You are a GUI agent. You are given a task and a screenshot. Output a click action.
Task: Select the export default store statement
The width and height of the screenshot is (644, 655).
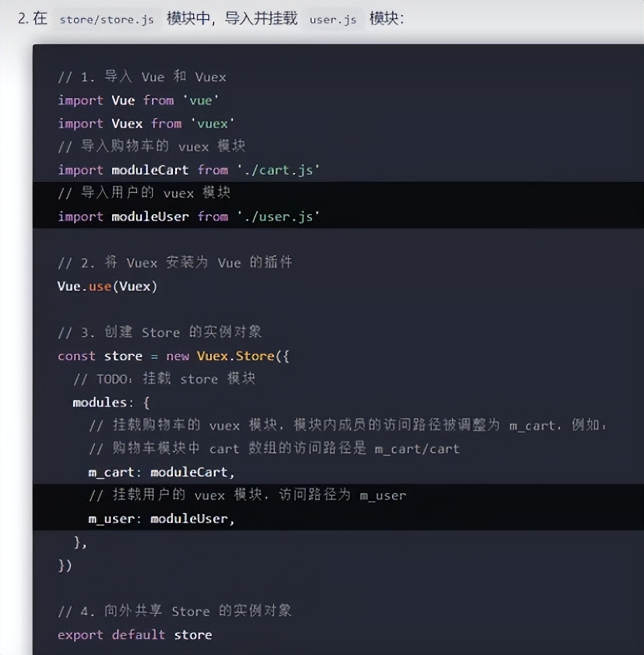(135, 634)
